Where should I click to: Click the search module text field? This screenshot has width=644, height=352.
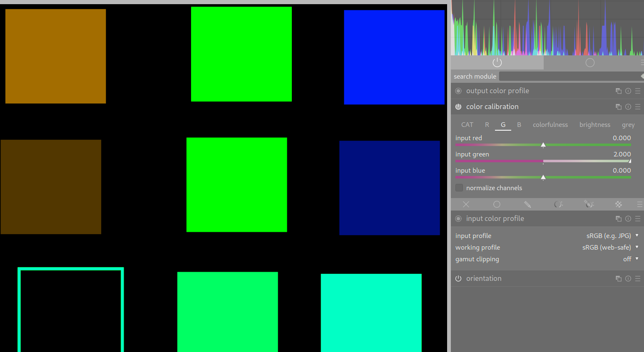point(569,77)
